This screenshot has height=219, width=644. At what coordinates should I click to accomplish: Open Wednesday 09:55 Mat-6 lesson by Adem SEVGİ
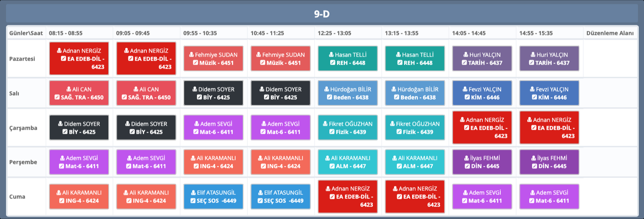click(x=213, y=128)
